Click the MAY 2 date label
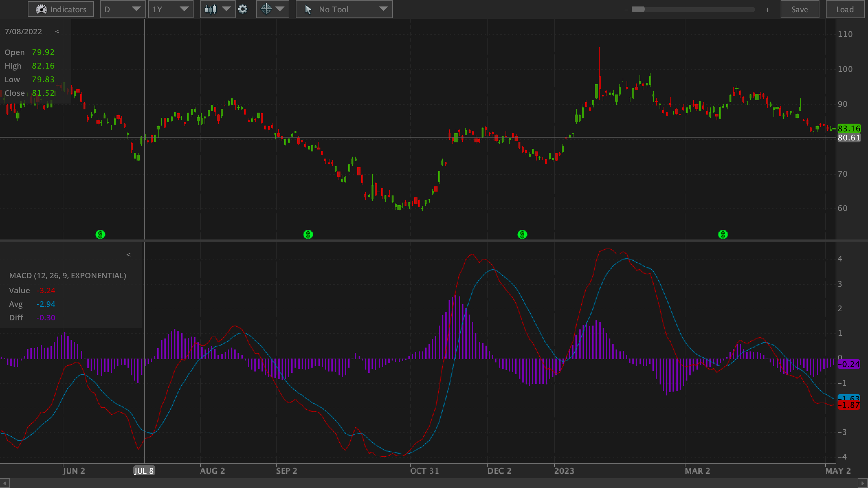This screenshot has width=868, height=488. tap(838, 471)
